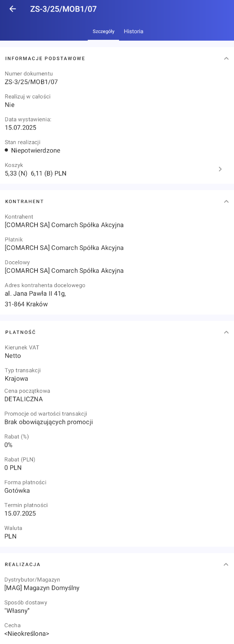Tap Magazyn Domyślny distributor field
This screenshot has height=644, width=234.
click(117, 584)
